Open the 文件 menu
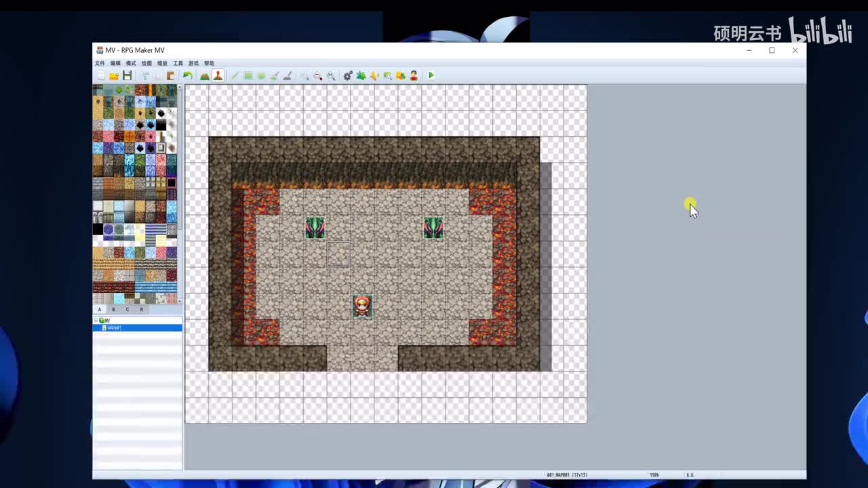Screen dimensions: 868x488 [x=100, y=63]
